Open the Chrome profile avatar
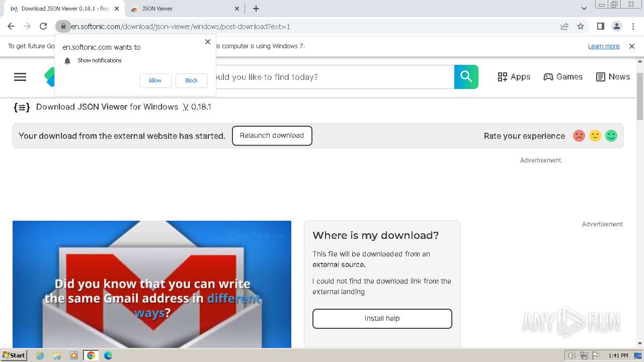Image resolution: width=644 pixels, height=362 pixels. (x=616, y=26)
